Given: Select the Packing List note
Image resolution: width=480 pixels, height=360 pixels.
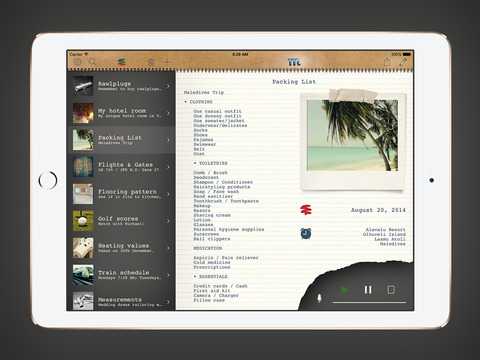Looking at the screenshot, I should click(121, 140).
